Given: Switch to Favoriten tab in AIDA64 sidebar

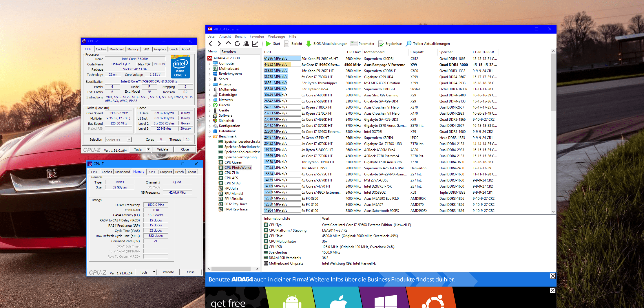Looking at the screenshot, I should click(229, 52).
